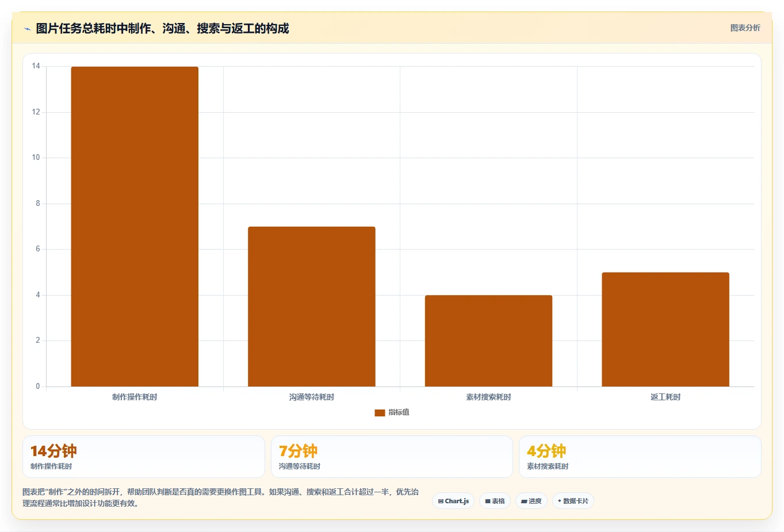Select the Chart.js tag
The height and width of the screenshot is (532, 784).
point(453,501)
